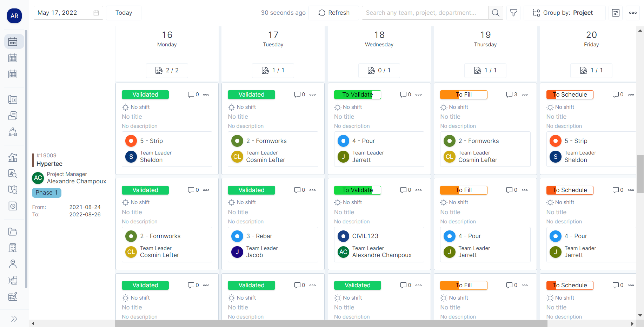The height and width of the screenshot is (327, 644).
Task: Open the display settings icon in the toolbar
Action: (x=616, y=13)
